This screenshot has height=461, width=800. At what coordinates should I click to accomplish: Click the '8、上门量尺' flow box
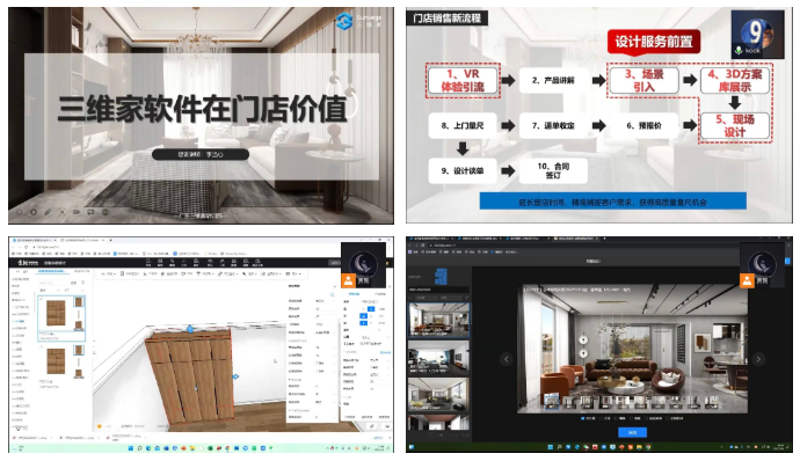[462, 125]
